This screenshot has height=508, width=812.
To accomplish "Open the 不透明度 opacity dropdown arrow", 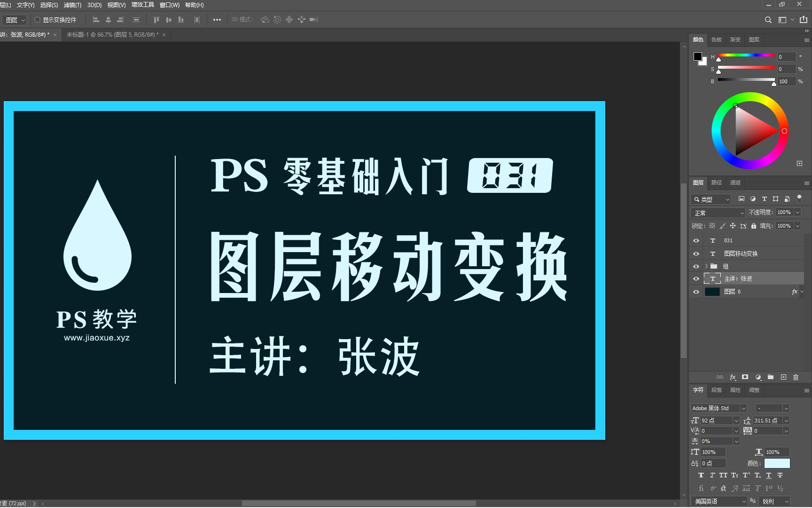I will (797, 213).
